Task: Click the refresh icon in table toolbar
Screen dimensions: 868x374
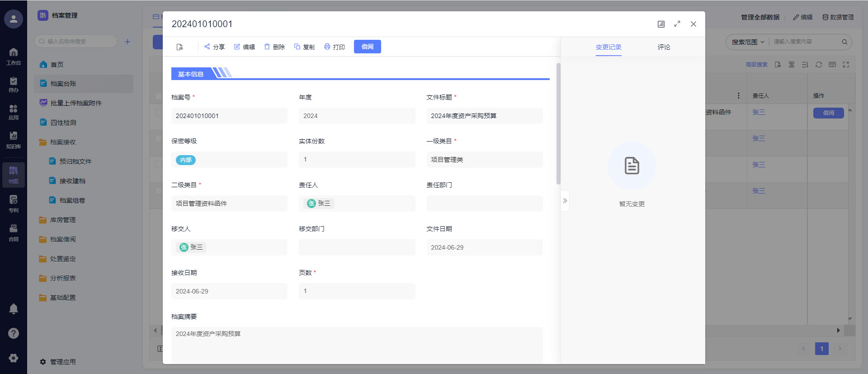Action: (x=819, y=65)
